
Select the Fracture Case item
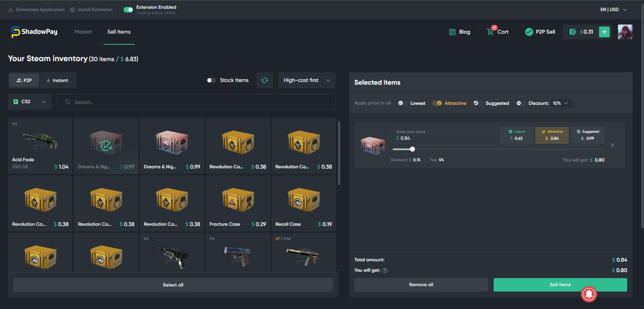[x=238, y=203]
